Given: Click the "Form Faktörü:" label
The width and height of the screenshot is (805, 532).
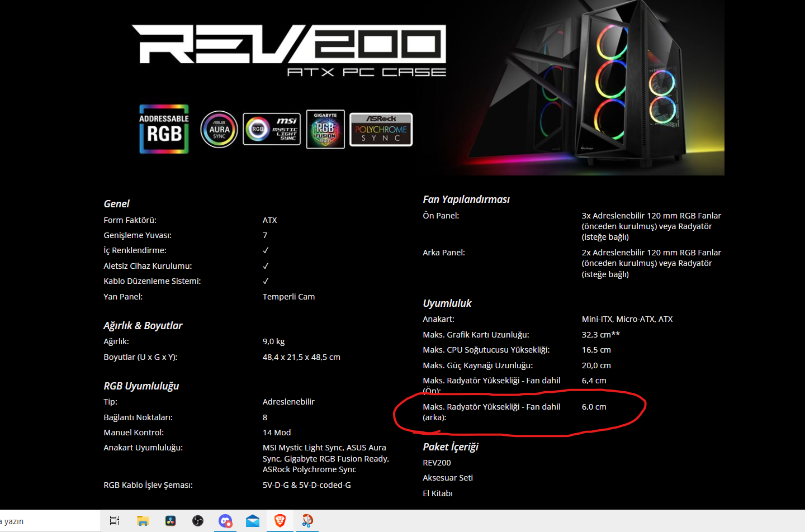Looking at the screenshot, I should [130, 220].
